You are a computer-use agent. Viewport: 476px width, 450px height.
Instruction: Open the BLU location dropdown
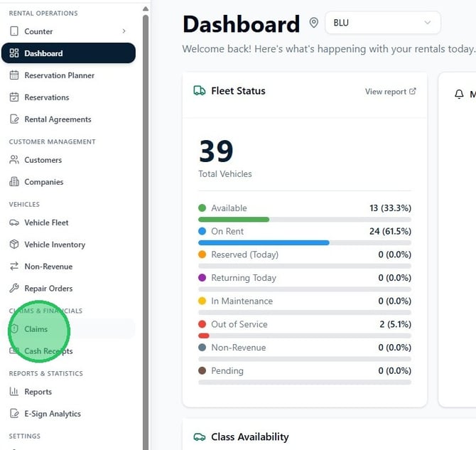(x=382, y=23)
